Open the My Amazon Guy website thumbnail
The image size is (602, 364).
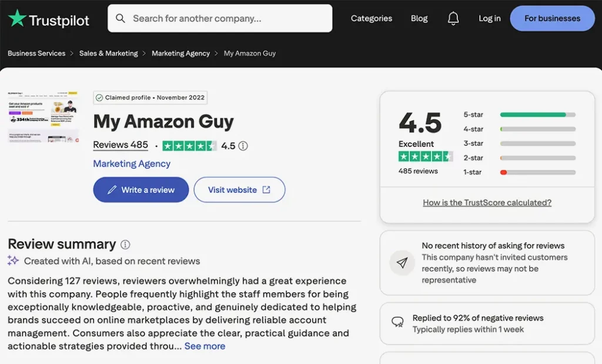pyautogui.click(x=44, y=116)
